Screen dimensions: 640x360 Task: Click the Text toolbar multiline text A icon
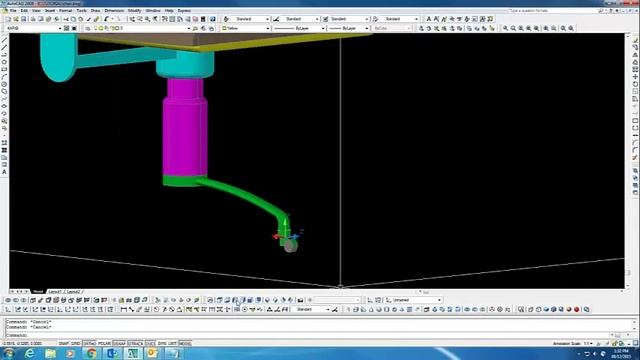[x=429, y=19]
